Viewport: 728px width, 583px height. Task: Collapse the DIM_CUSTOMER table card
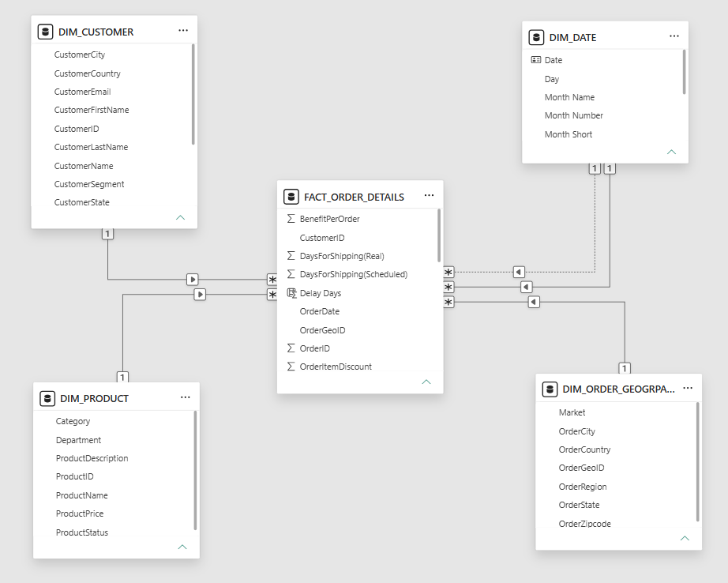181,217
